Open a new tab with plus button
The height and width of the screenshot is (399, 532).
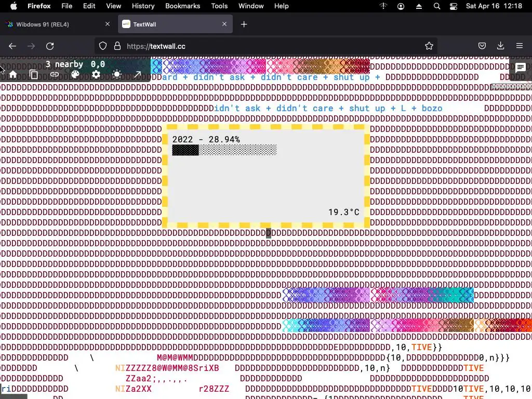(x=244, y=24)
